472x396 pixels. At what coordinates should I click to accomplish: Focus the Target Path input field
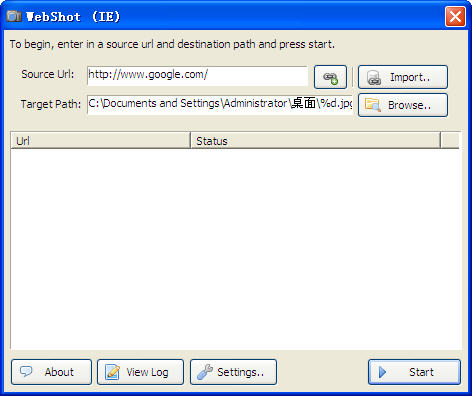pyautogui.click(x=220, y=105)
